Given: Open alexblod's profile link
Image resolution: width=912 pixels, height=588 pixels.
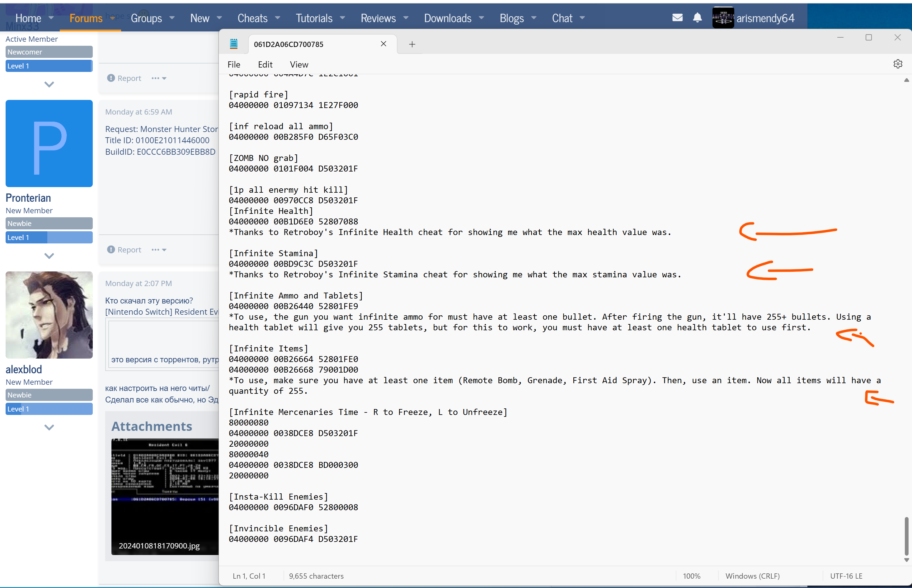Looking at the screenshot, I should (x=24, y=369).
